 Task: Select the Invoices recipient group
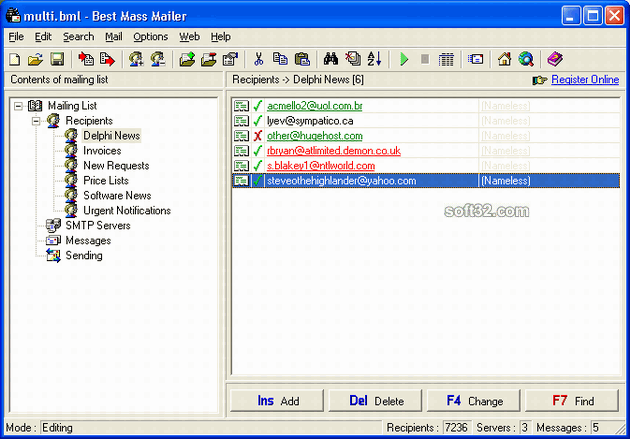click(x=102, y=151)
